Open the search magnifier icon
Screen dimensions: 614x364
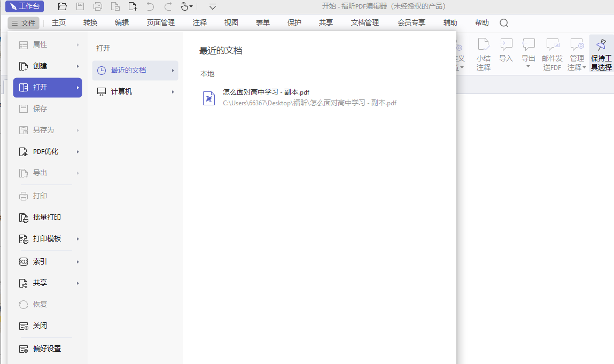504,23
